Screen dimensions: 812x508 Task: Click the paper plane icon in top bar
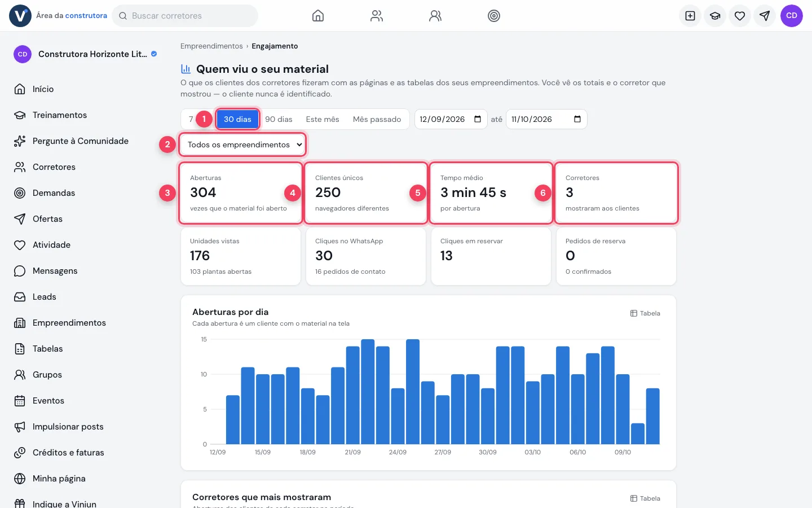765,16
